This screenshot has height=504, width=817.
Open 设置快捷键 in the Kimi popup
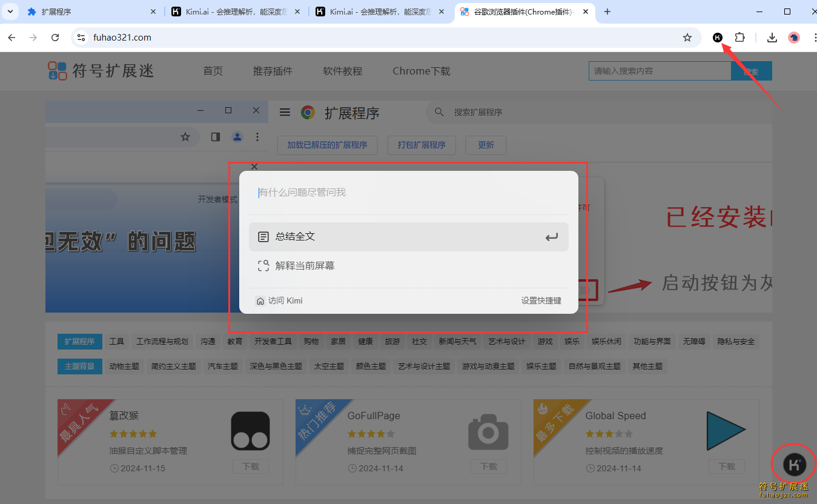(x=541, y=300)
